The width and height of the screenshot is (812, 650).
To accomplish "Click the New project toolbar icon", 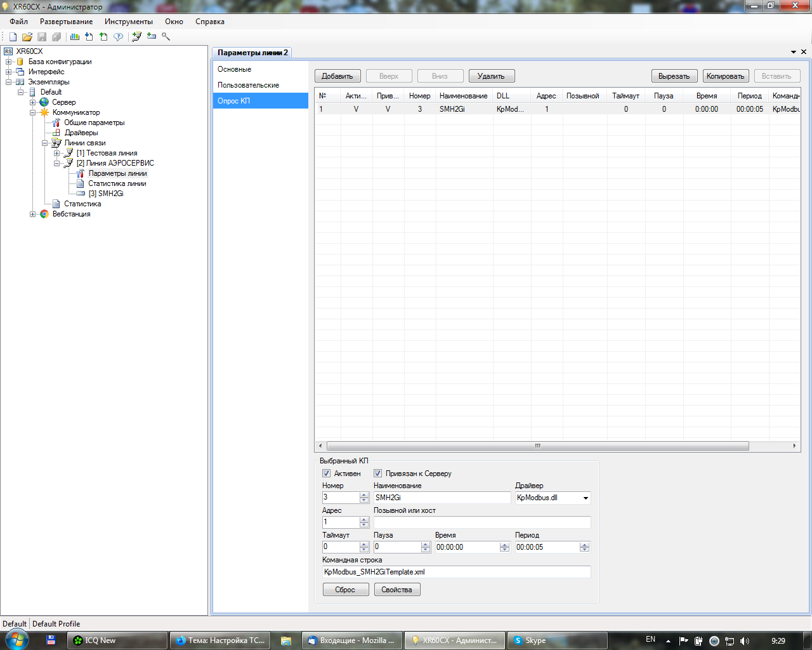I will tap(13, 37).
